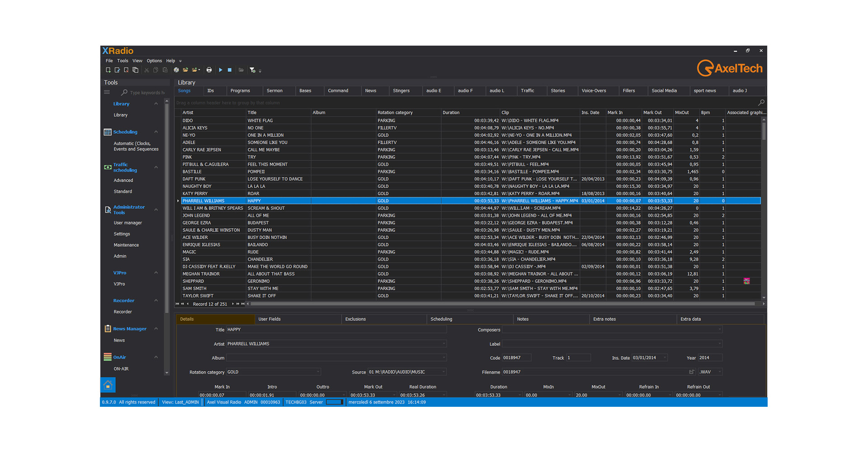Open the Source dropdown

[443, 372]
